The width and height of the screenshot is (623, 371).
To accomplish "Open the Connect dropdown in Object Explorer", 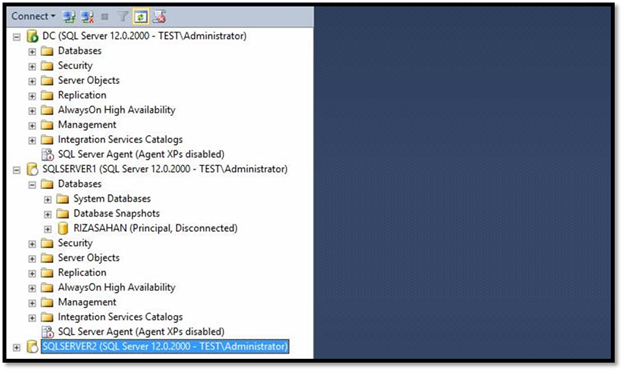I will point(33,16).
